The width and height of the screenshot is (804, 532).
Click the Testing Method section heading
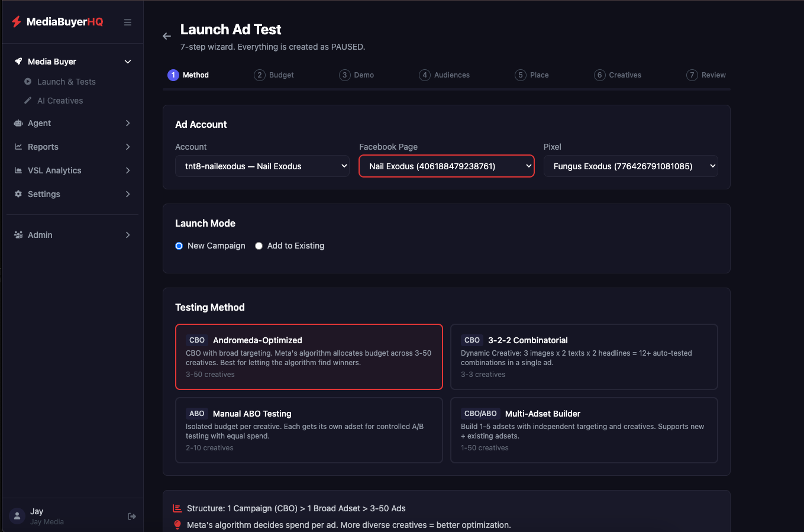pos(210,307)
